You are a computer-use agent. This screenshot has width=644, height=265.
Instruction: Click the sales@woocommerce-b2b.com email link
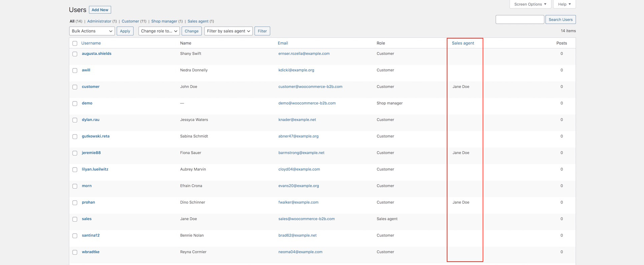pos(307,219)
